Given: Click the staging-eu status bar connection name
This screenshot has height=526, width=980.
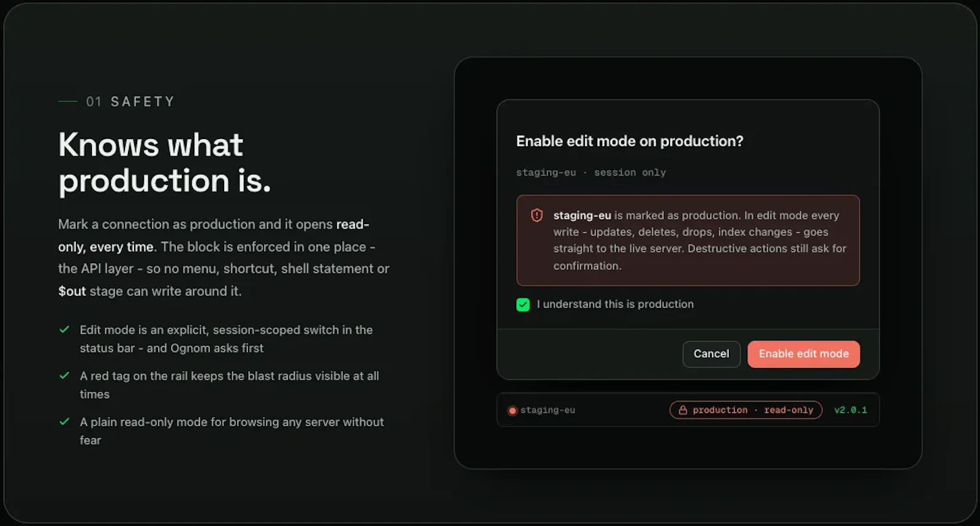Looking at the screenshot, I should [548, 410].
